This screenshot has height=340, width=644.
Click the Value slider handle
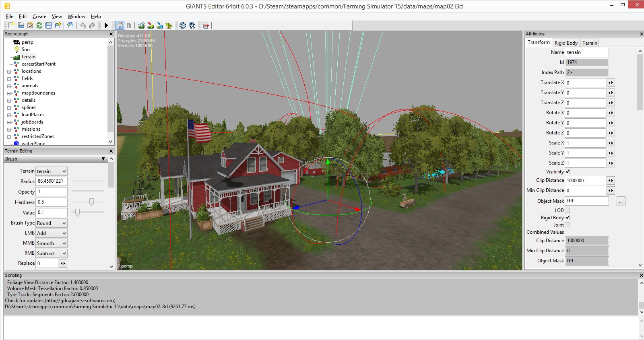pyautogui.click(x=77, y=212)
